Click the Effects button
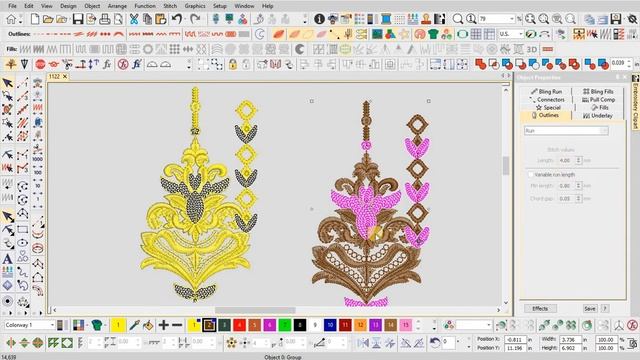The width and height of the screenshot is (640, 360). click(540, 309)
